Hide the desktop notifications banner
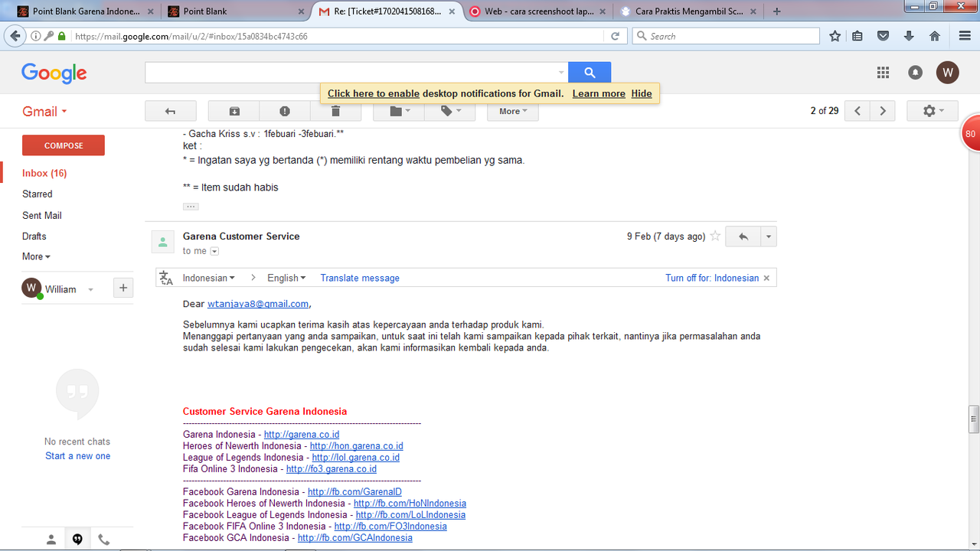Viewport: 980px width, 551px height. pos(642,93)
